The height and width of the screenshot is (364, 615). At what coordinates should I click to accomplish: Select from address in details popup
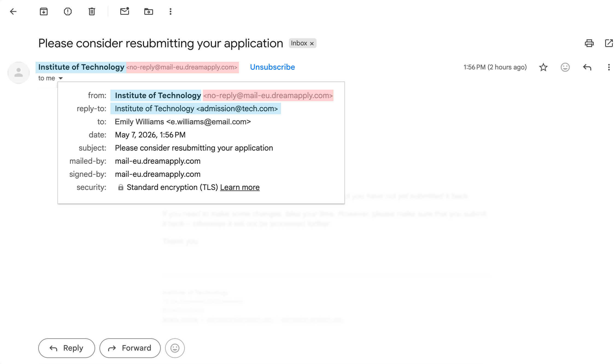tap(268, 95)
